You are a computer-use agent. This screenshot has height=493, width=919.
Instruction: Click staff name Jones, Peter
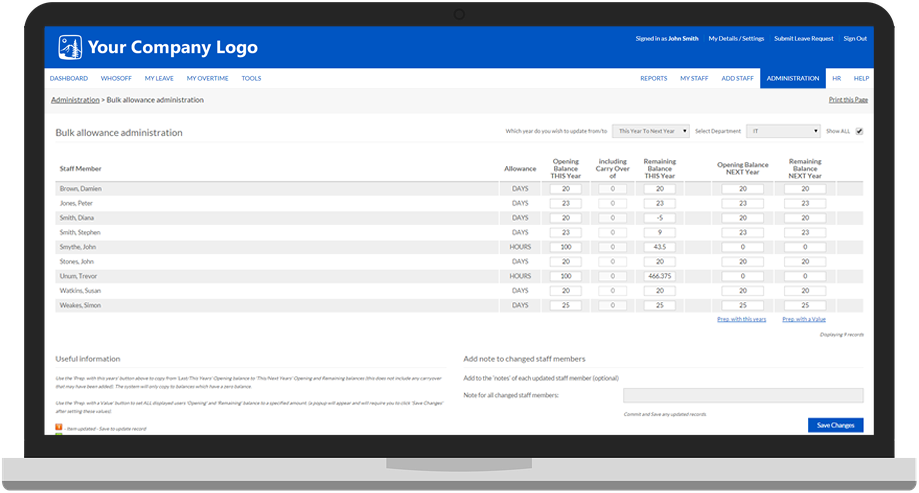[x=76, y=203]
